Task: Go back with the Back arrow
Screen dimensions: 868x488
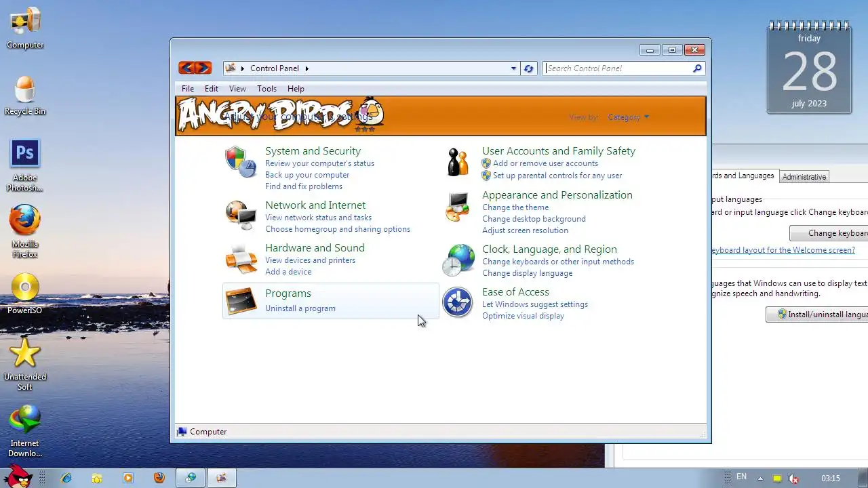Action: click(186, 68)
